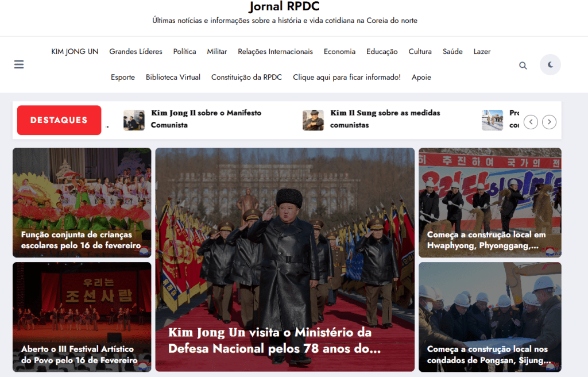Viewport: 588px width, 377px height.
Task: Click thumbnail beside Kim Jong Il headline
Action: point(134,120)
